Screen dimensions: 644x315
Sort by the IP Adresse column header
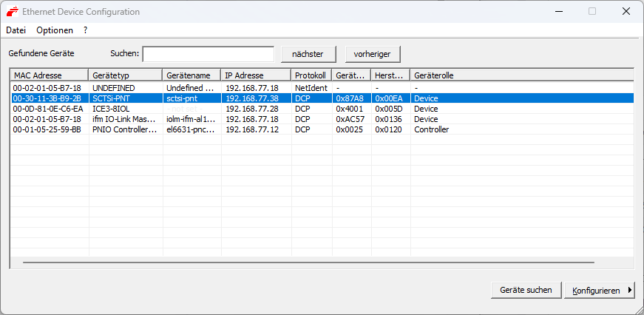[x=256, y=75]
